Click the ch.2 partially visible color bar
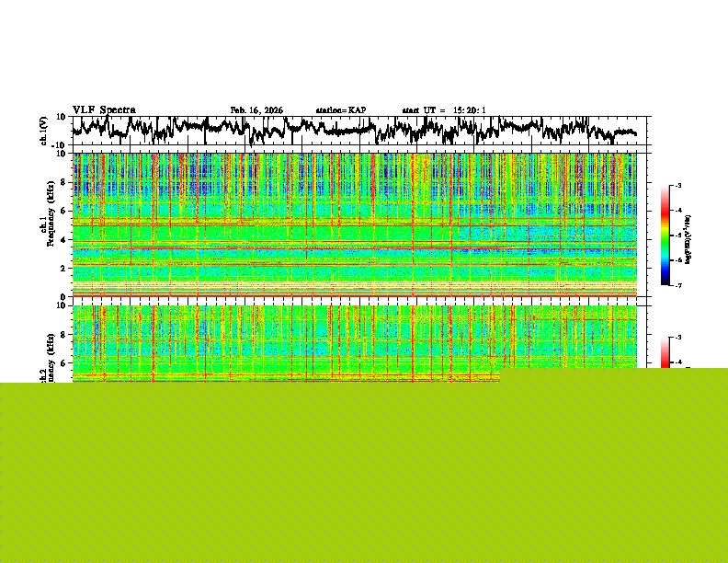728x563 pixels. point(665,352)
